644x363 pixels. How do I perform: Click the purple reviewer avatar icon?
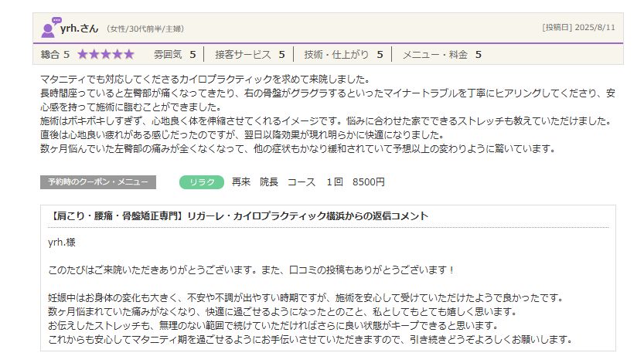[50, 27]
